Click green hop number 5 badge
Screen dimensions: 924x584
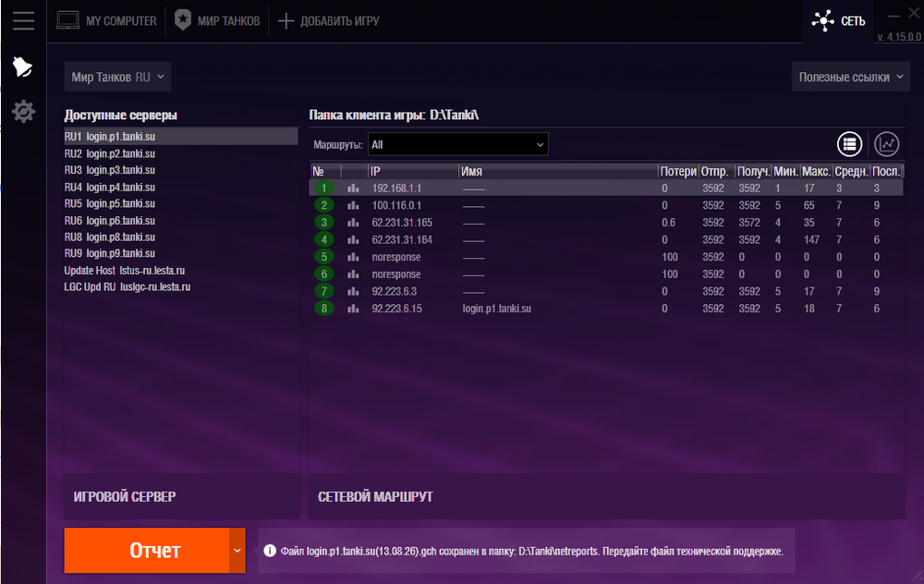coord(323,256)
